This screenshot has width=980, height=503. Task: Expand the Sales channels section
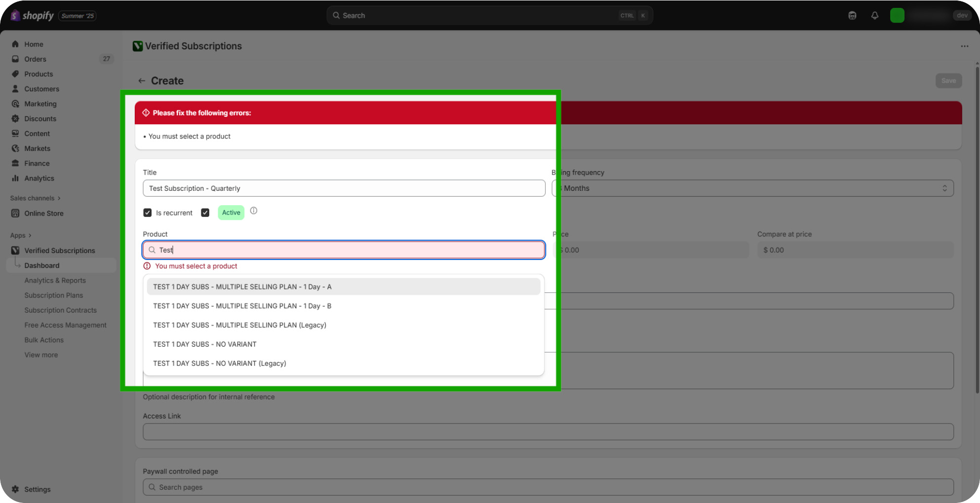[x=35, y=198]
